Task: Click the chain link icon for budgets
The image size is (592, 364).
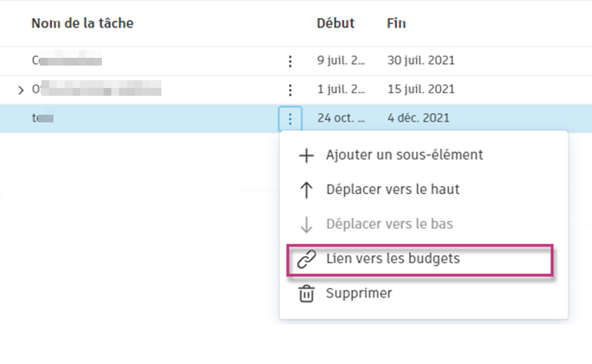Action: 305,259
